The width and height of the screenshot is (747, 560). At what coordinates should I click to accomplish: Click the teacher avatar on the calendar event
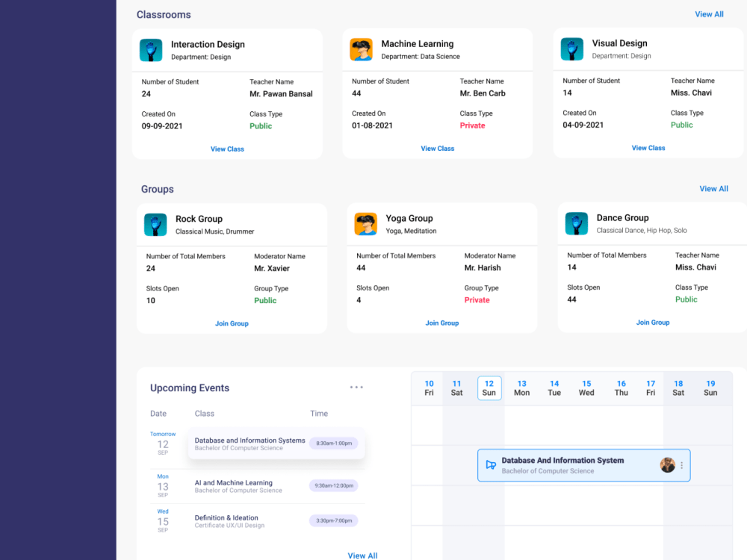pyautogui.click(x=667, y=464)
